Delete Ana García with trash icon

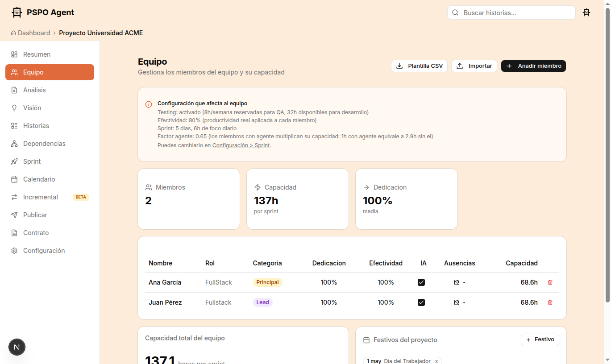coord(550,282)
